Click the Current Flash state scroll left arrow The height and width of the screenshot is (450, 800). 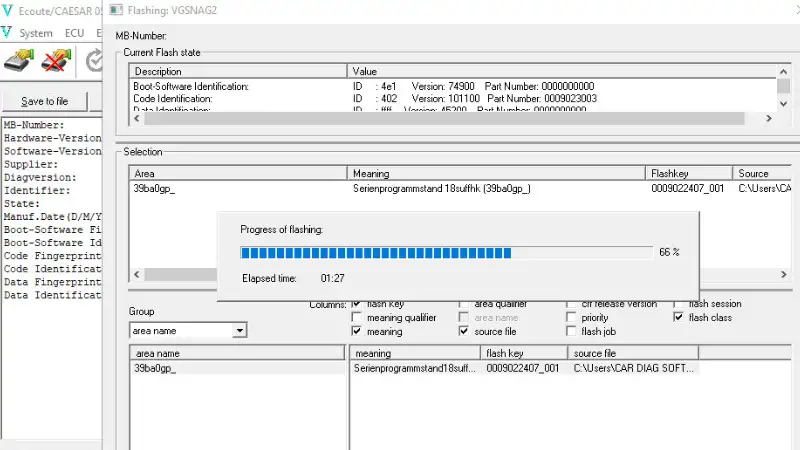coord(137,118)
